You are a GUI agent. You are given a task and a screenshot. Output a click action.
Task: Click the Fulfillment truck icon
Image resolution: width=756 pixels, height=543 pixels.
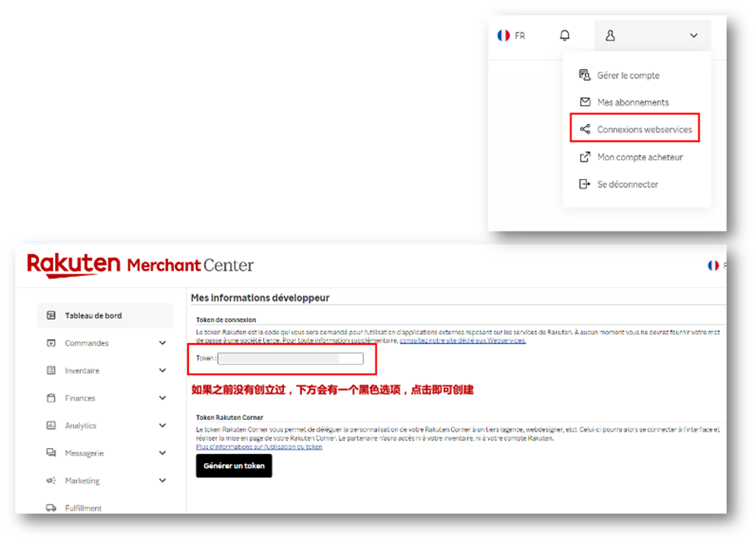[51, 508]
